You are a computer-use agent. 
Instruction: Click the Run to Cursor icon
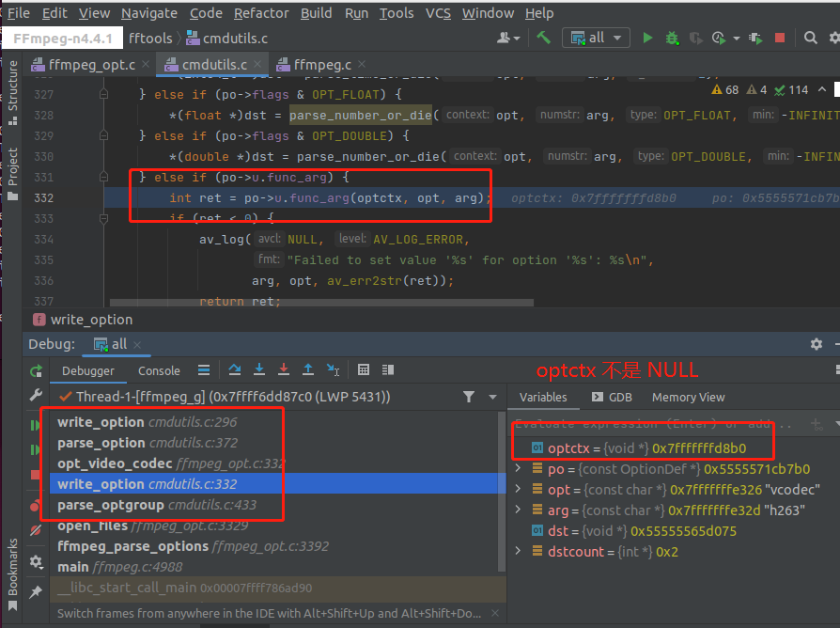333,370
